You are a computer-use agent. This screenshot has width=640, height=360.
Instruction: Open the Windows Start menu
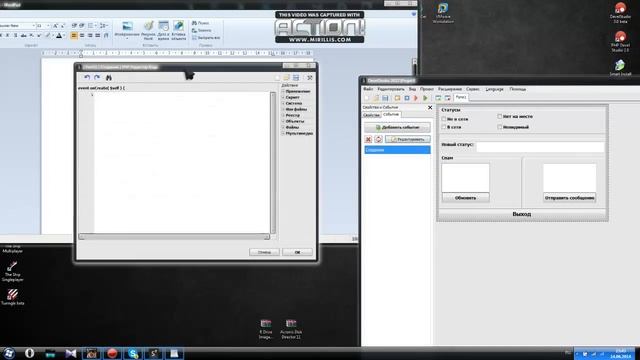coord(9,353)
